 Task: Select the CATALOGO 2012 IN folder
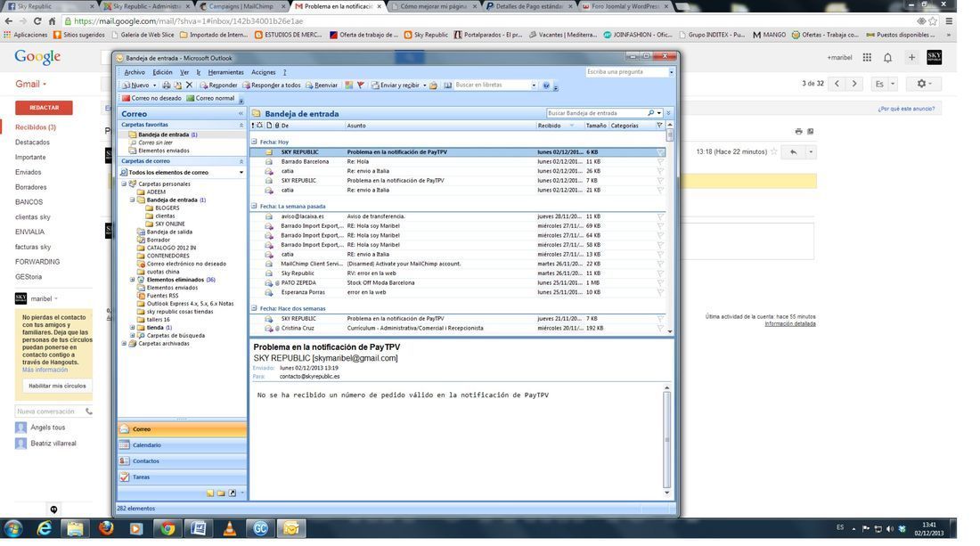[171, 248]
